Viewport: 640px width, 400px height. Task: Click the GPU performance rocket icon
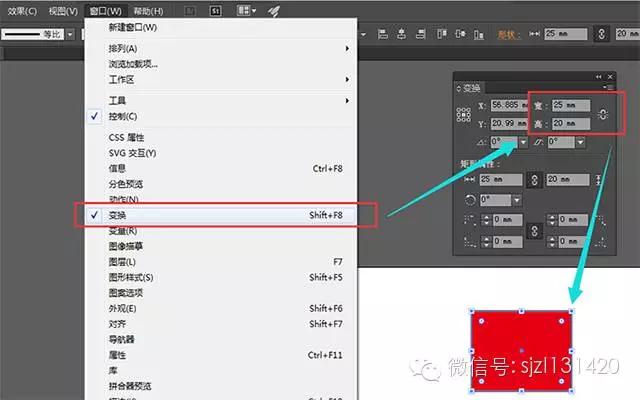pos(273,11)
